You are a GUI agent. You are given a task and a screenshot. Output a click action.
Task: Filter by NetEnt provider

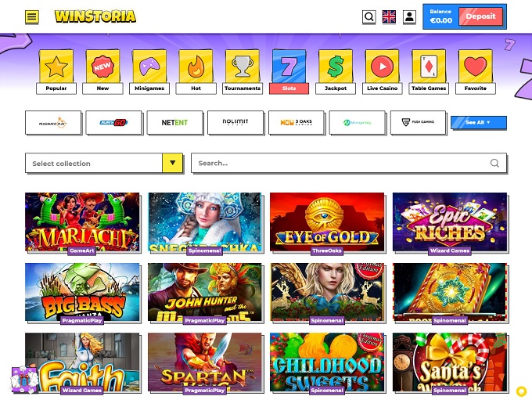point(174,122)
